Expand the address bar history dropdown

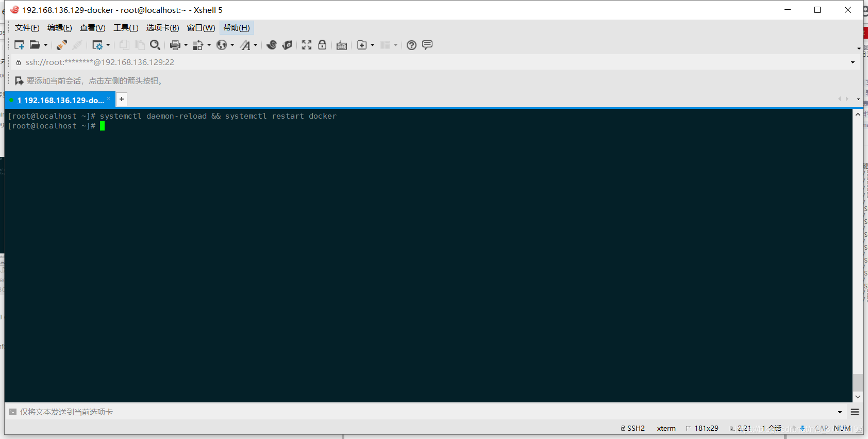click(x=853, y=62)
